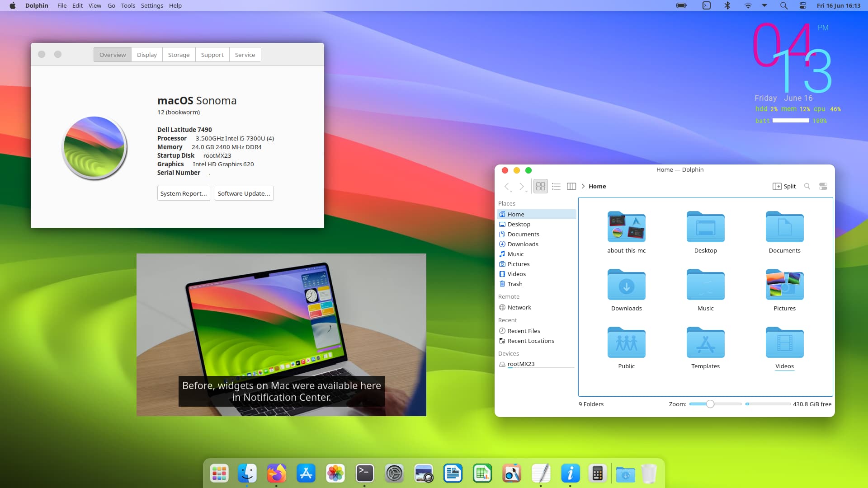This screenshot has width=868, height=488.
Task: Open the Templates folder icon
Action: (x=705, y=343)
